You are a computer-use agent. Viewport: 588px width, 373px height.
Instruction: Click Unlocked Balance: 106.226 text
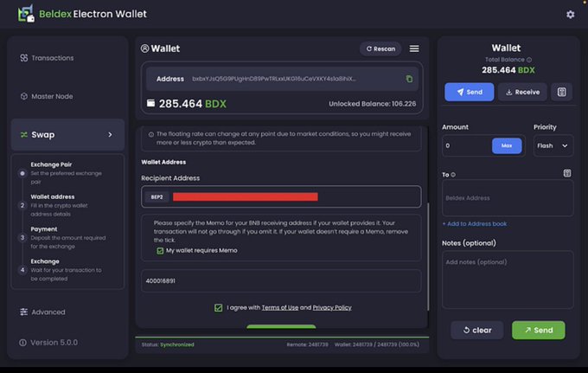point(373,104)
